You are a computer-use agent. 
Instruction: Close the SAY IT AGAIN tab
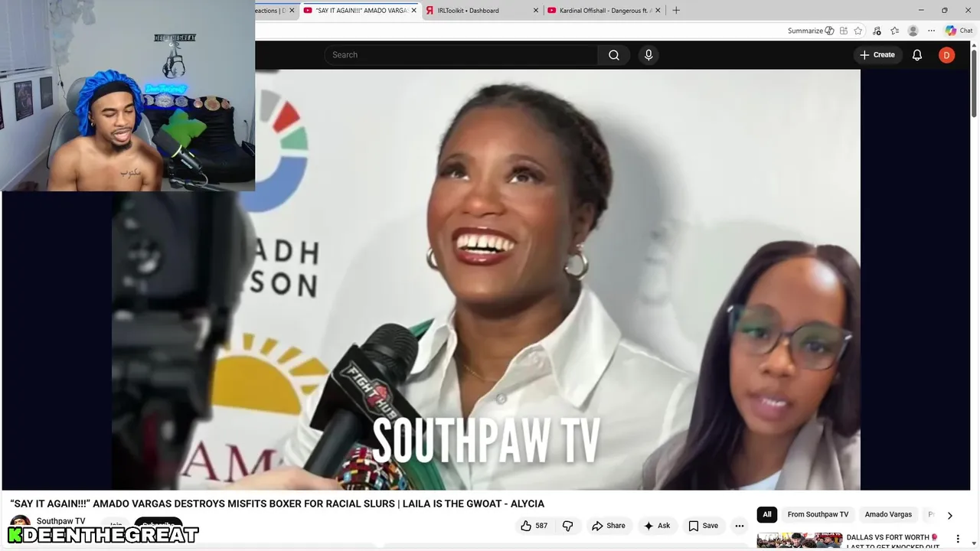[413, 11]
